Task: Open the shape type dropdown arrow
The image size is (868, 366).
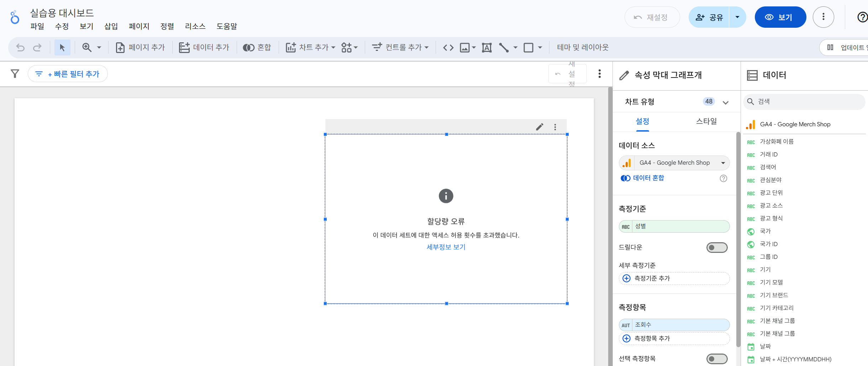Action: coord(540,47)
